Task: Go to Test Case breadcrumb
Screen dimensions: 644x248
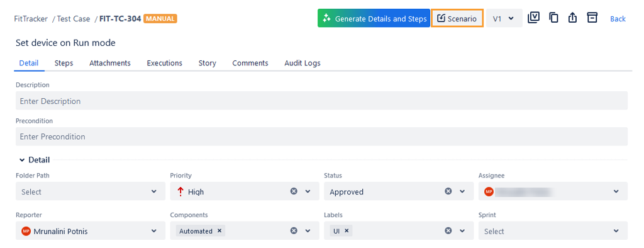Action: click(x=74, y=18)
